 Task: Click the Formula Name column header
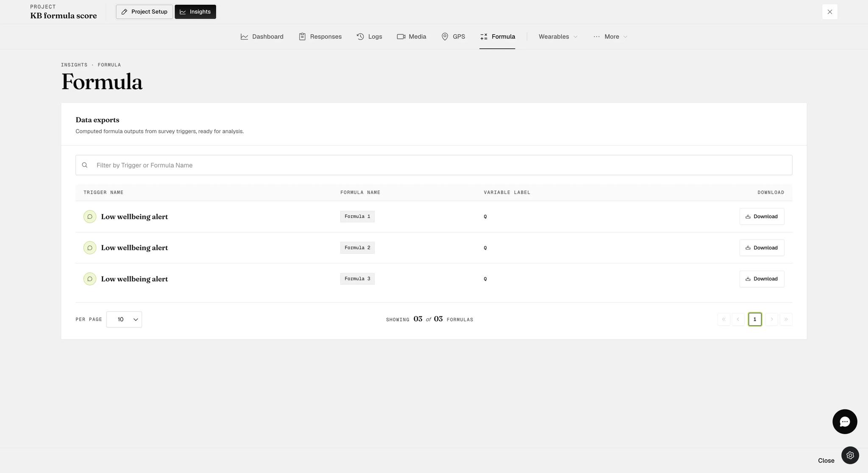pyautogui.click(x=360, y=193)
